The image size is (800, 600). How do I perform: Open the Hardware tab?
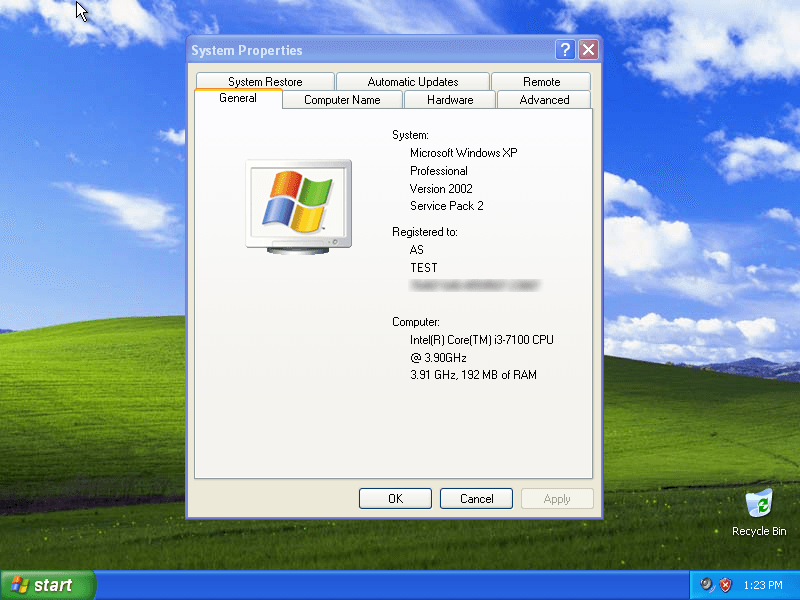pyautogui.click(x=450, y=100)
